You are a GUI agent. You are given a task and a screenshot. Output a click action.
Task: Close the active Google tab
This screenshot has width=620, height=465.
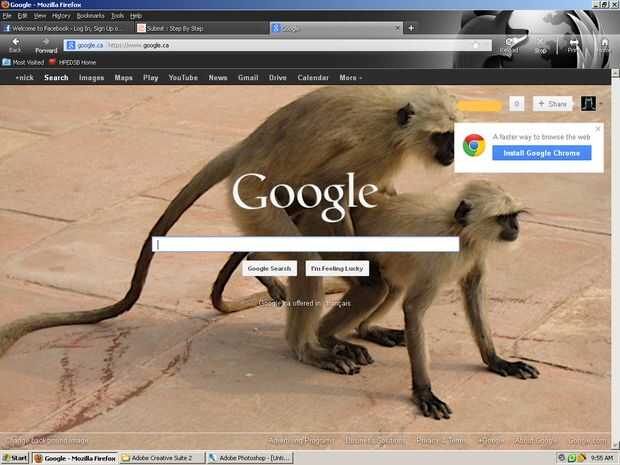click(397, 28)
